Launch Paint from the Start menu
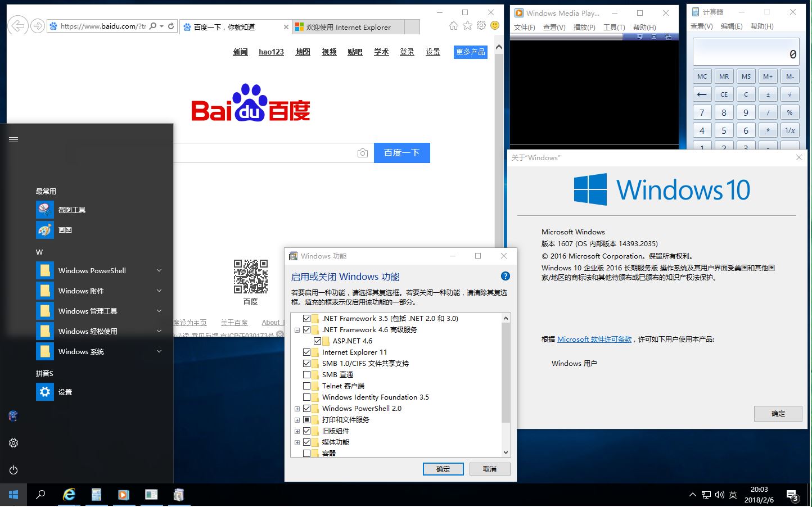The image size is (812, 507). [65, 229]
